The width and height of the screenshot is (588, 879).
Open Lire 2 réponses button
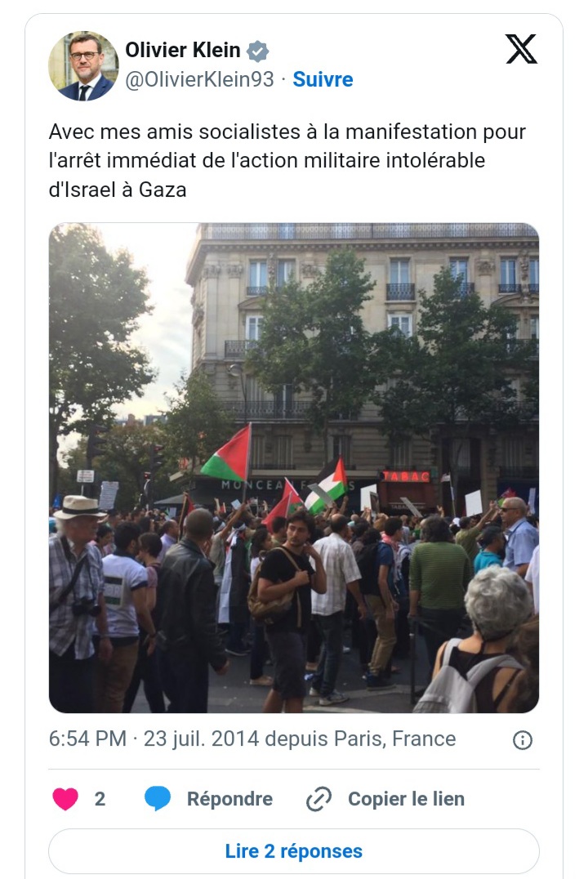294,851
